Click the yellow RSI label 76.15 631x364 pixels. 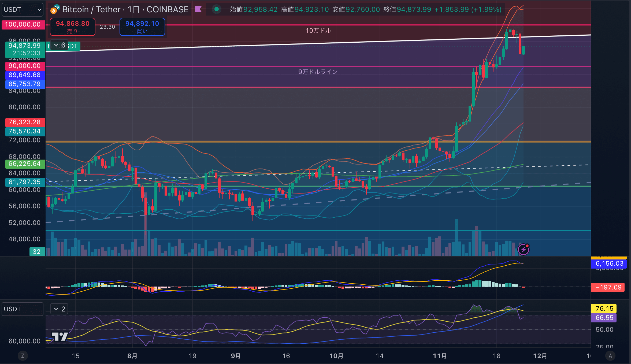coord(604,309)
